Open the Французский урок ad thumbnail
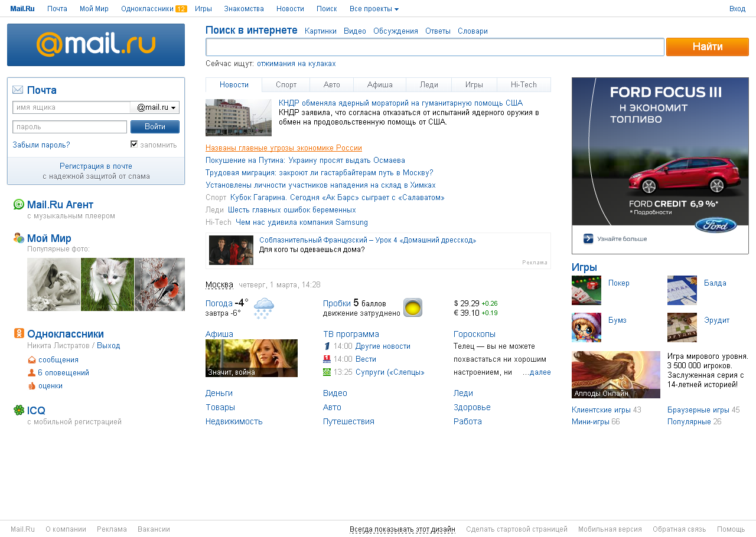756x537 pixels. [x=231, y=250]
